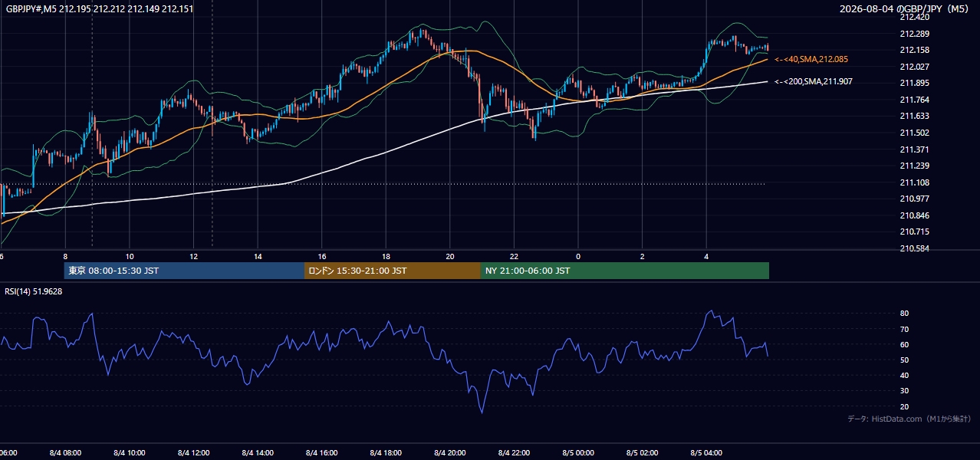
Task: Click price axis label 212.027
Action: pyautogui.click(x=914, y=67)
